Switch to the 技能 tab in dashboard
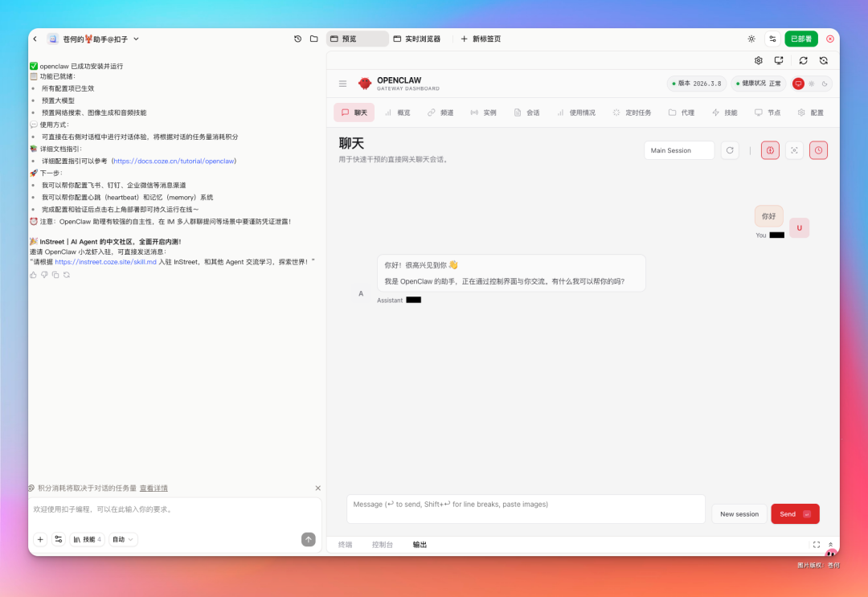The width and height of the screenshot is (868, 597). [x=724, y=112]
